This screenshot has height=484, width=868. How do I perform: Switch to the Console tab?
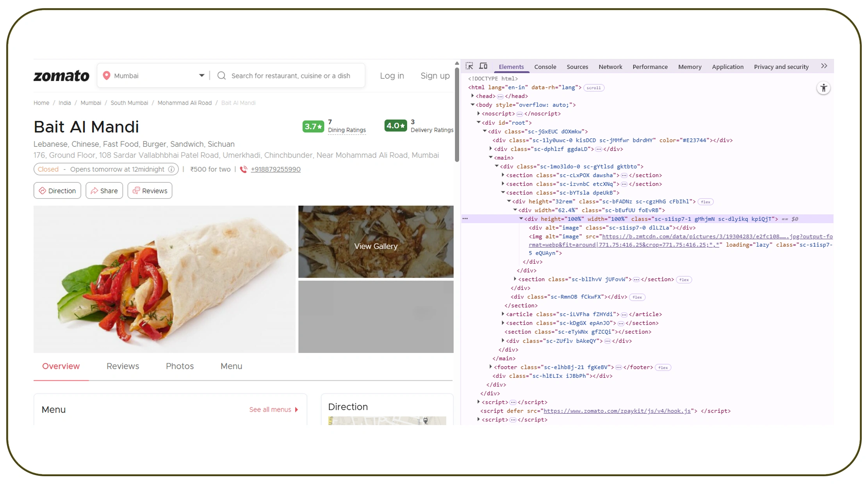(545, 67)
